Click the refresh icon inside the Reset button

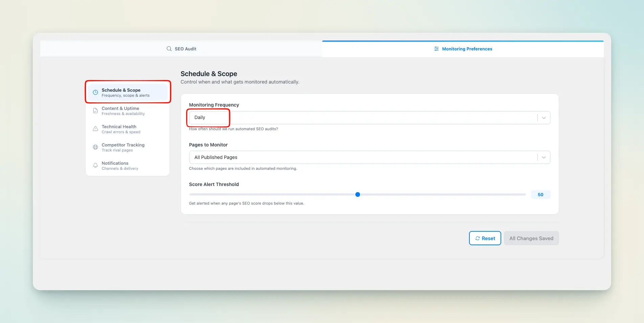(478, 238)
